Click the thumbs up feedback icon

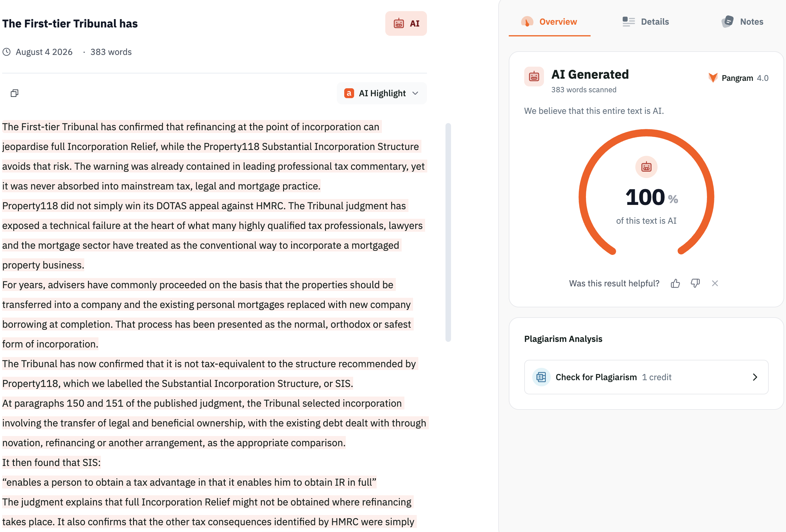[675, 283]
